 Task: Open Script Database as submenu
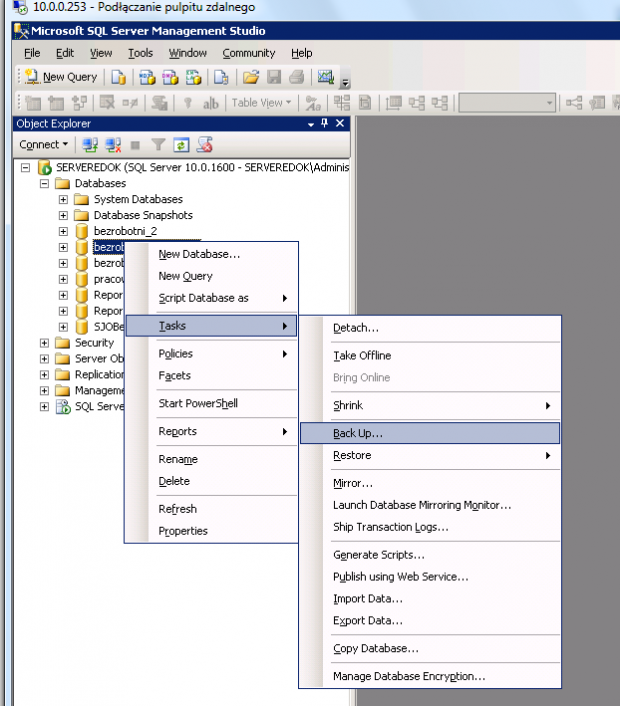click(212, 298)
